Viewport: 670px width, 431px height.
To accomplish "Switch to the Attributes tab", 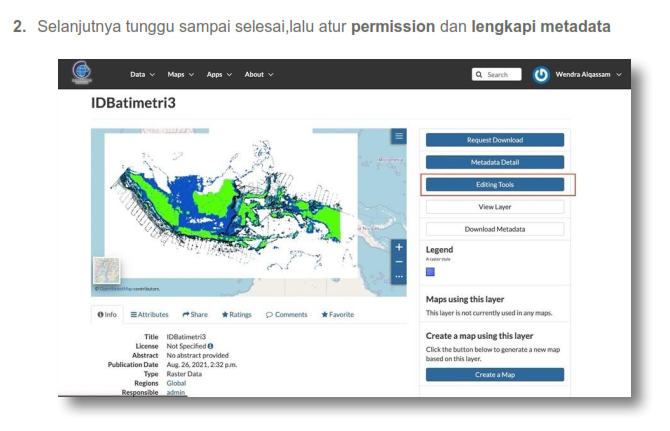I will point(149,314).
